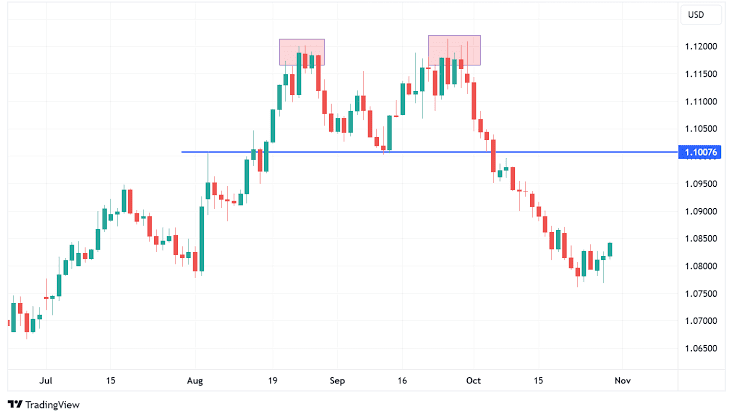The width and height of the screenshot is (733, 418).
Task: Click the 1.06500 price axis label
Action: [701, 348]
